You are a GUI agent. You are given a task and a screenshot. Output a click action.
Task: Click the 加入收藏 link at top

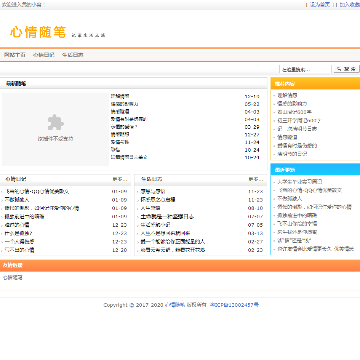[x=350, y=5]
